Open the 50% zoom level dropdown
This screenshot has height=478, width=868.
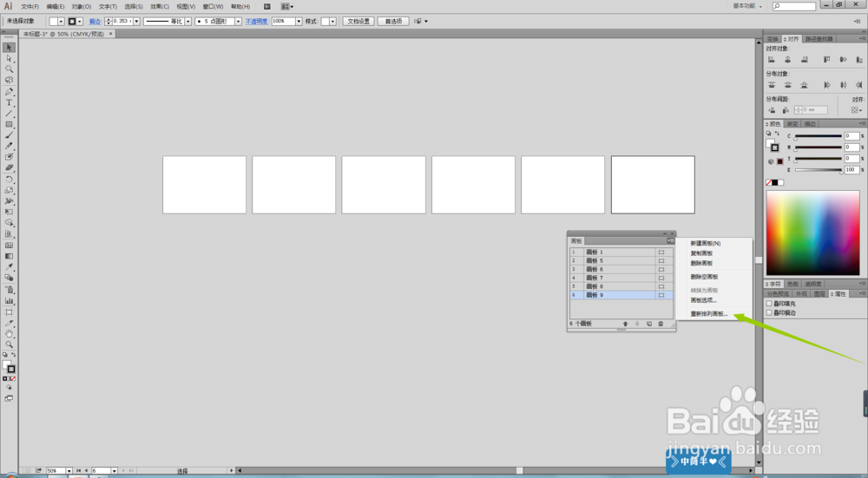pyautogui.click(x=69, y=471)
